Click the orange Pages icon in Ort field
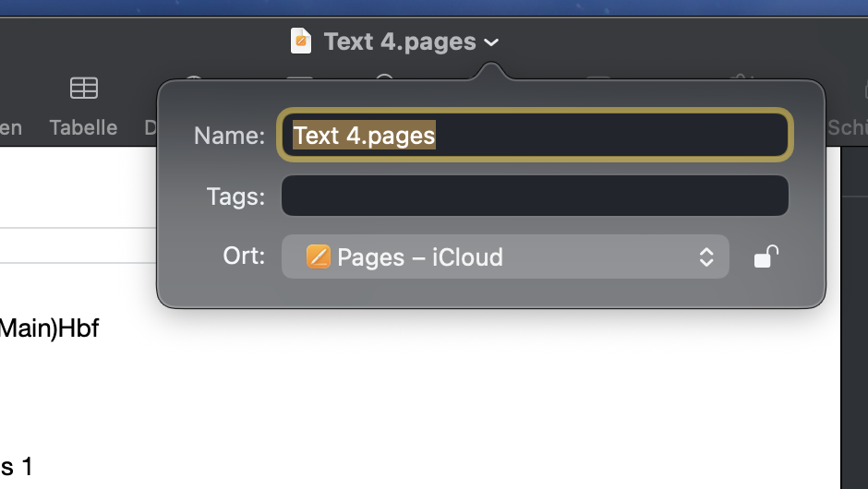The image size is (868, 489). coord(318,256)
